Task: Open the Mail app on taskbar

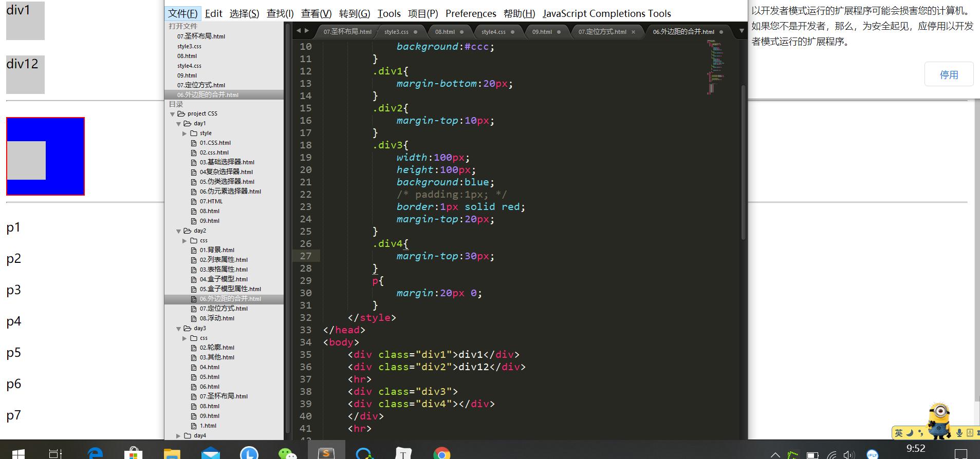Action: click(x=211, y=453)
